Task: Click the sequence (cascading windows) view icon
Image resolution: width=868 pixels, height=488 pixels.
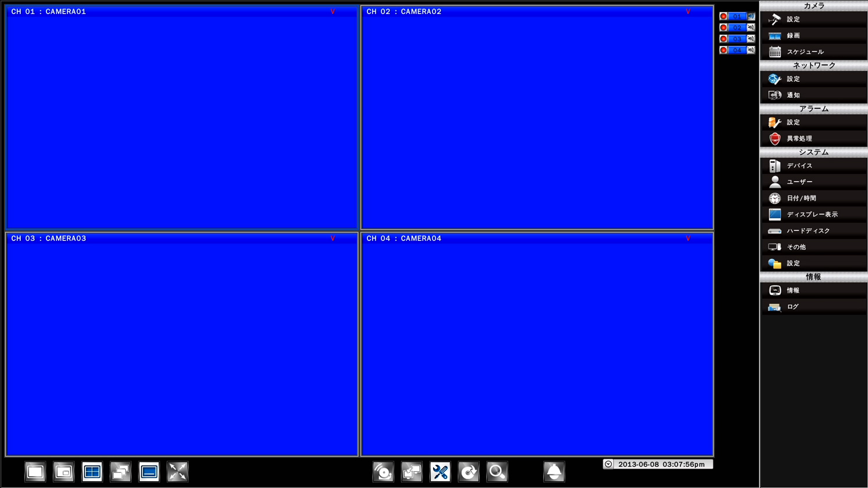Action: 121,472
